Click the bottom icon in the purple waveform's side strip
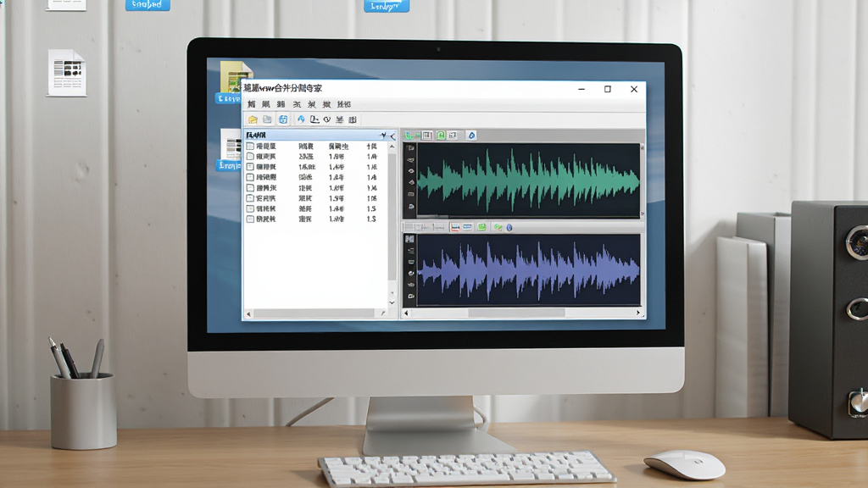This screenshot has height=488, width=868. pos(411,297)
